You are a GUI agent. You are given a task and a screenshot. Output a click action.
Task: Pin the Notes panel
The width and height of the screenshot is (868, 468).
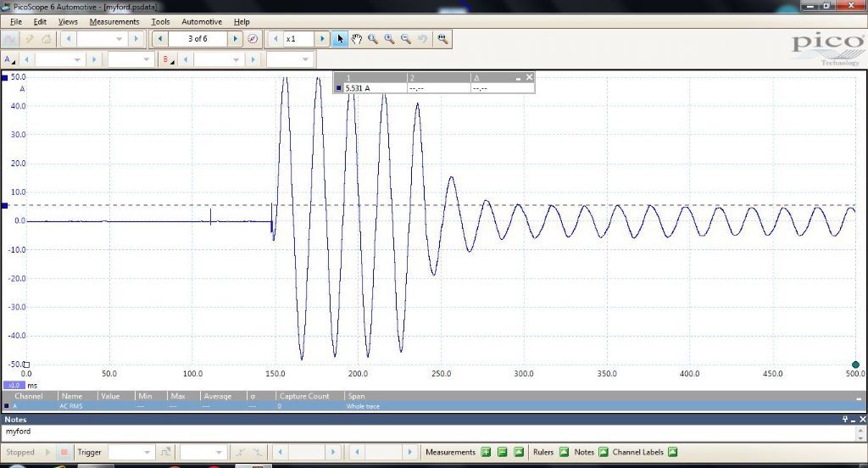[845, 420]
